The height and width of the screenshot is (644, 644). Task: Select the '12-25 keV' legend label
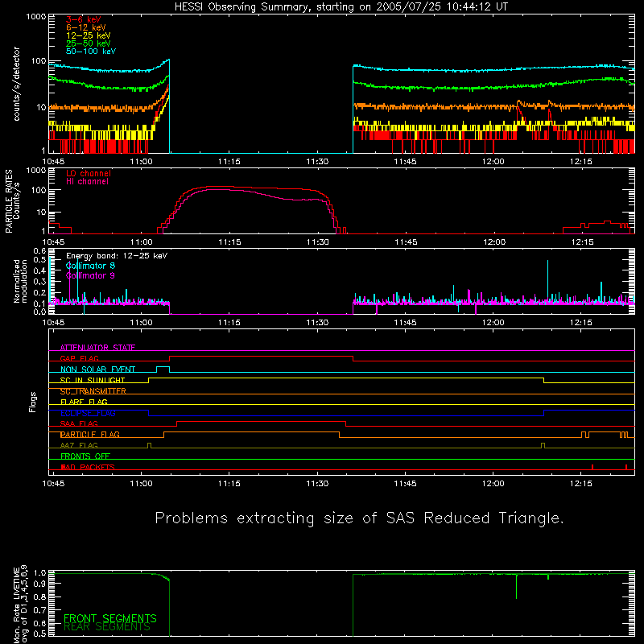pyautogui.click(x=89, y=35)
